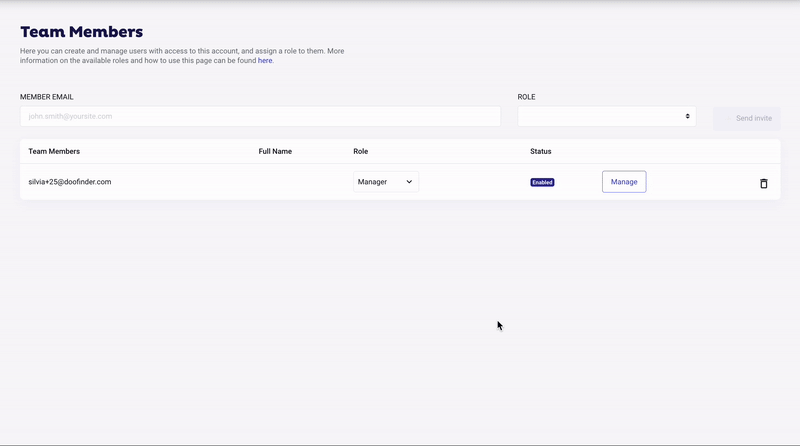Open the Manager role dropdown
Image resolution: width=800 pixels, height=446 pixels.
point(386,182)
